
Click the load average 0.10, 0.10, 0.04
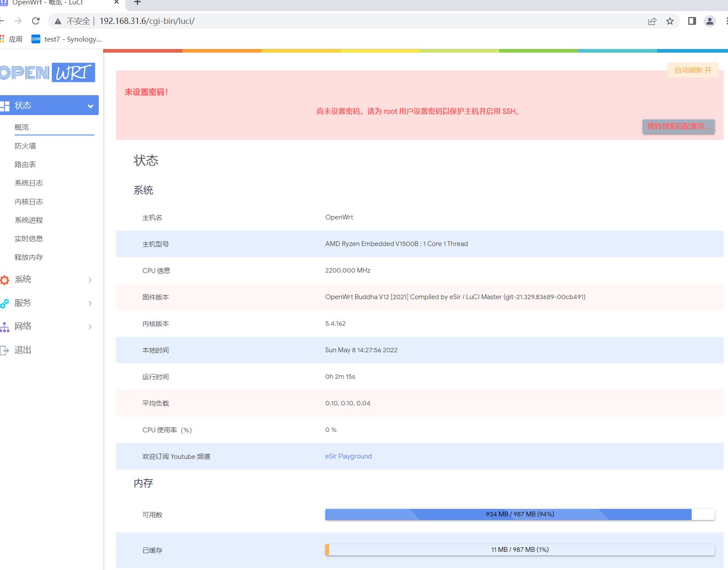[348, 403]
